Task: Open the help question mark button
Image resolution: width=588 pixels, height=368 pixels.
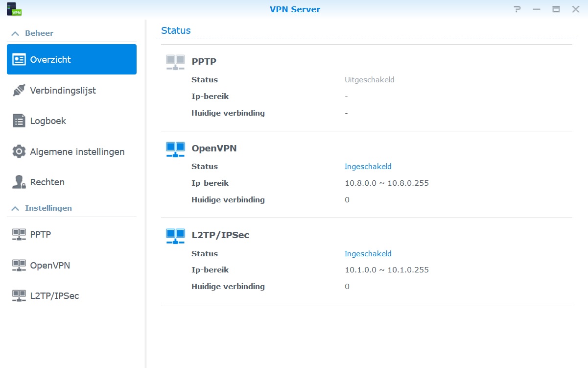Action: point(517,9)
